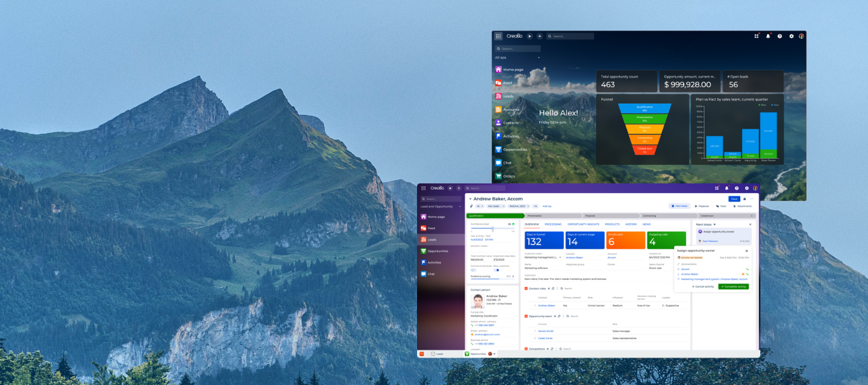Enable the Commit to forecast toggle
868x385 pixels.
474,269
